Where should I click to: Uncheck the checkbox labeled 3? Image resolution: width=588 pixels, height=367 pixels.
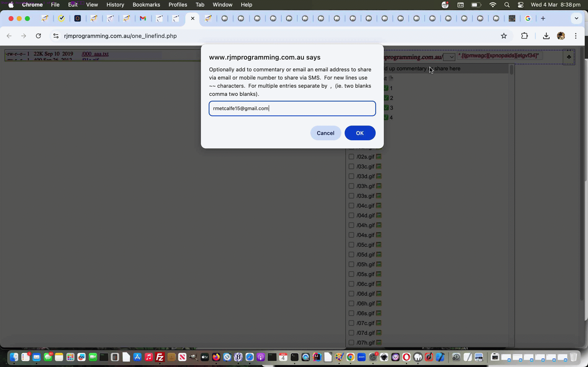[386, 107]
